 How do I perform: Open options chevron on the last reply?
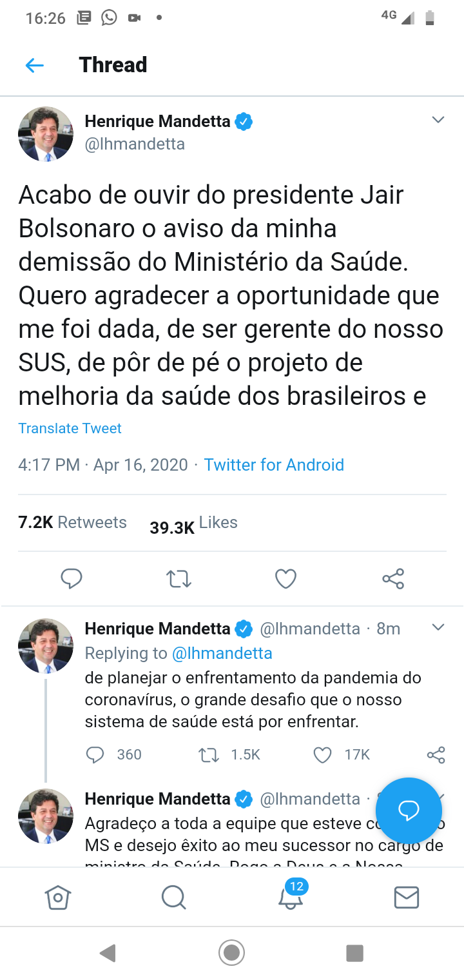click(x=438, y=798)
